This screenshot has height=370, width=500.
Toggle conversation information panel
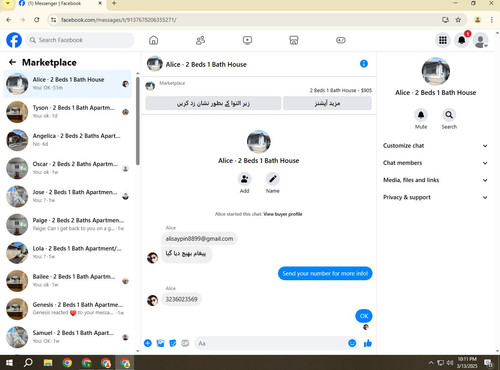364,64
